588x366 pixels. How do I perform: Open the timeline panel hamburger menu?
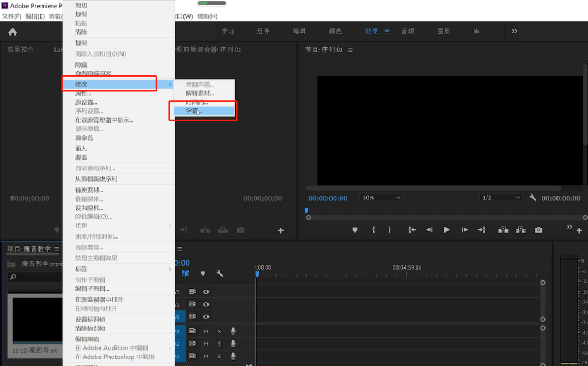pos(180,249)
